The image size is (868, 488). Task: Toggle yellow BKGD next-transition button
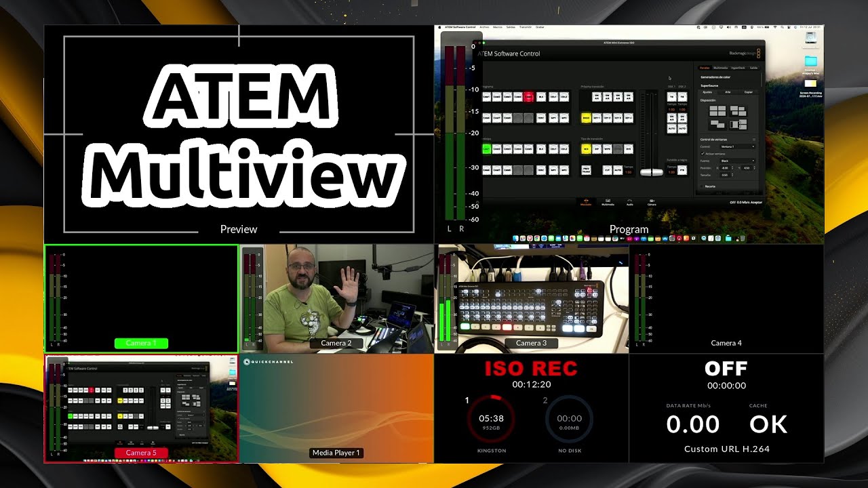point(586,118)
